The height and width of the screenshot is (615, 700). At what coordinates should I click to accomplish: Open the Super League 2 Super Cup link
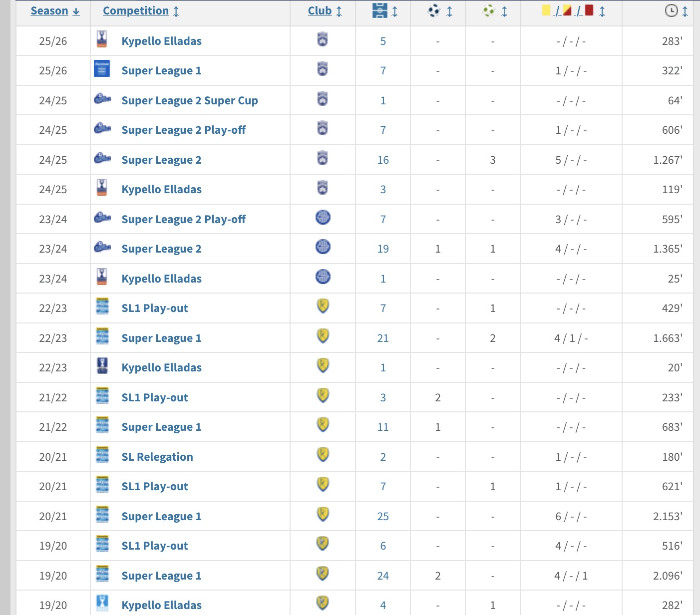[x=190, y=100]
